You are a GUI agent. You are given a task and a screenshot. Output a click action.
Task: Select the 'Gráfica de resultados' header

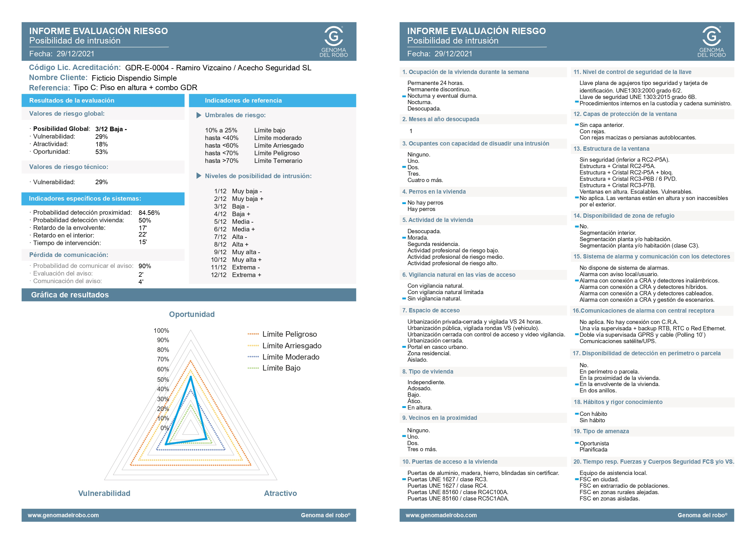click(189, 295)
